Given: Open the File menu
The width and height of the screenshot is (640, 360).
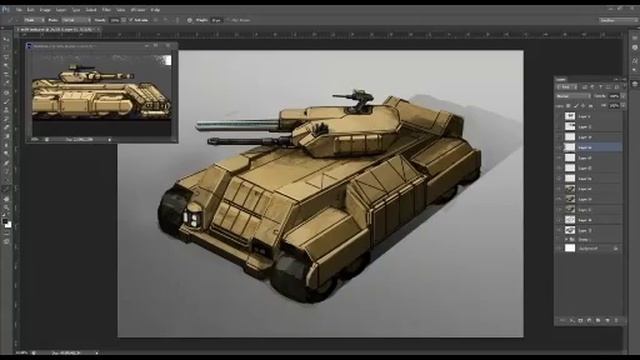Looking at the screenshot, I should click(x=19, y=10).
